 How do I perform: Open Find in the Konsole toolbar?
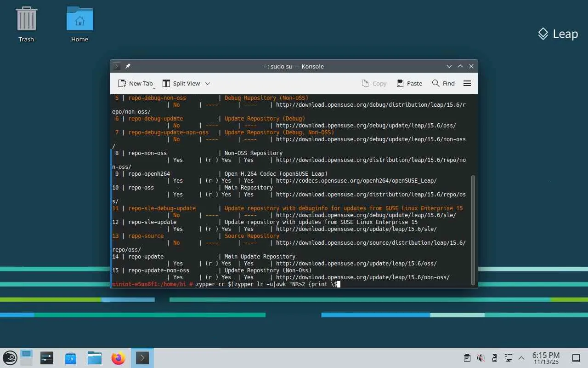443,83
